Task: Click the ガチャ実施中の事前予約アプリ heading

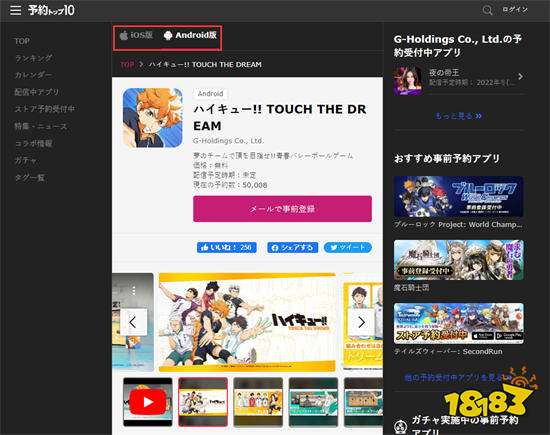Action: [x=464, y=426]
